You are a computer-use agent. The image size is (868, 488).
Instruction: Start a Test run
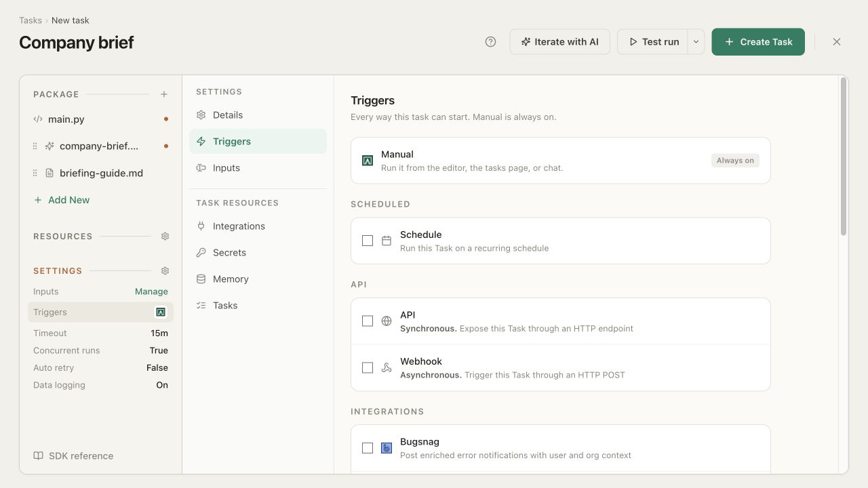(652, 42)
